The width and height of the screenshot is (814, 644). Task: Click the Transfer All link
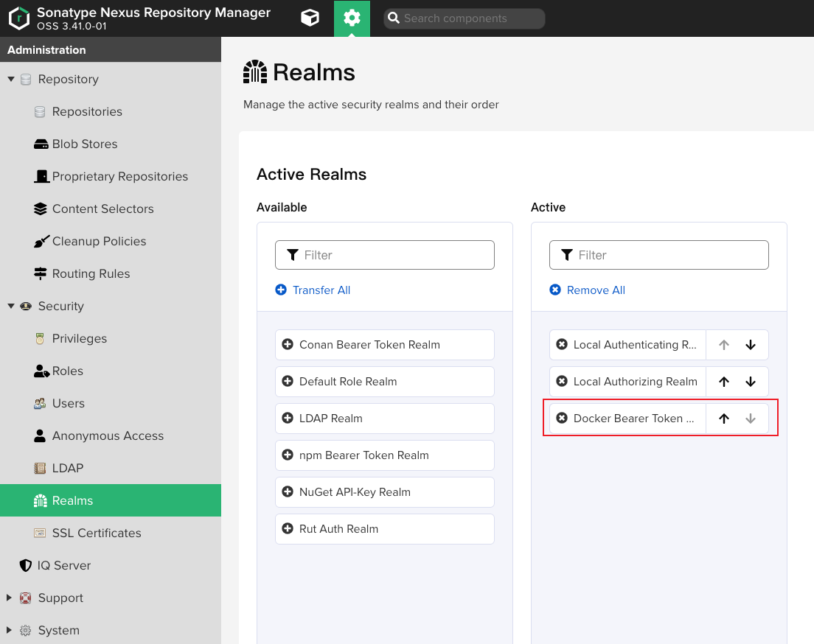pyautogui.click(x=321, y=290)
